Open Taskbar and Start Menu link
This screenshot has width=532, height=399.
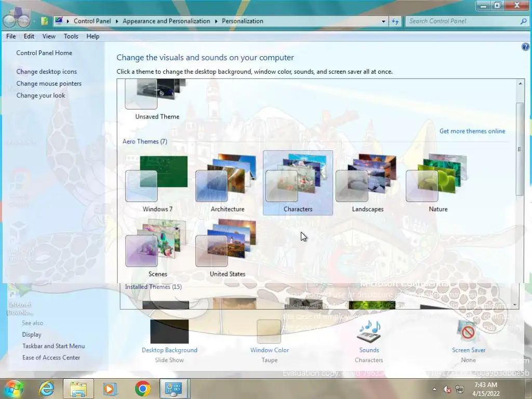[x=54, y=346]
